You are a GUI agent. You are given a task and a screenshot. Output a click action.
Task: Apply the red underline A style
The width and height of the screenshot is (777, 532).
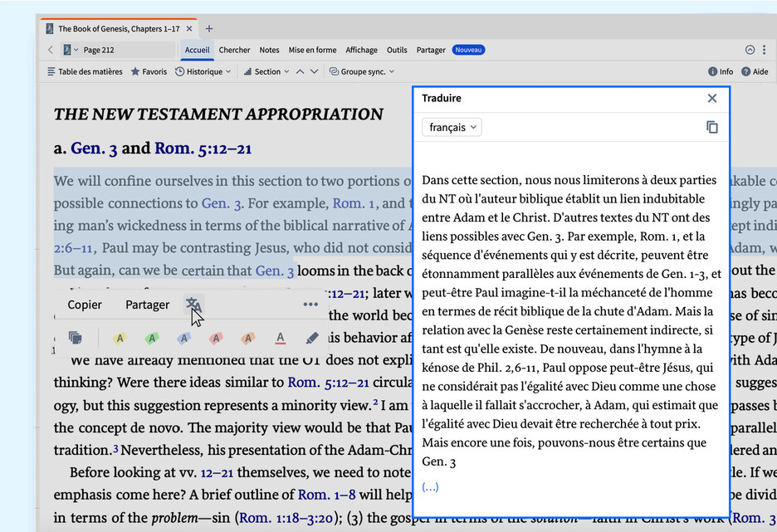(x=280, y=338)
